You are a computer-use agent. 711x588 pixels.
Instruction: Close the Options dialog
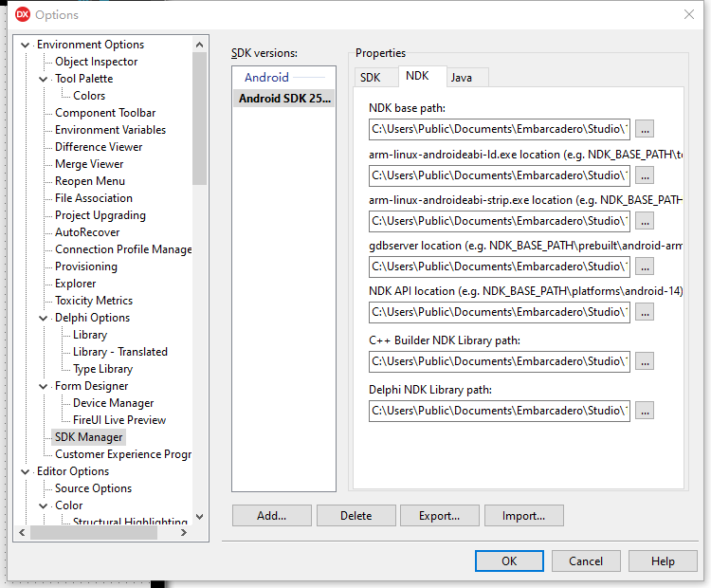tap(689, 14)
